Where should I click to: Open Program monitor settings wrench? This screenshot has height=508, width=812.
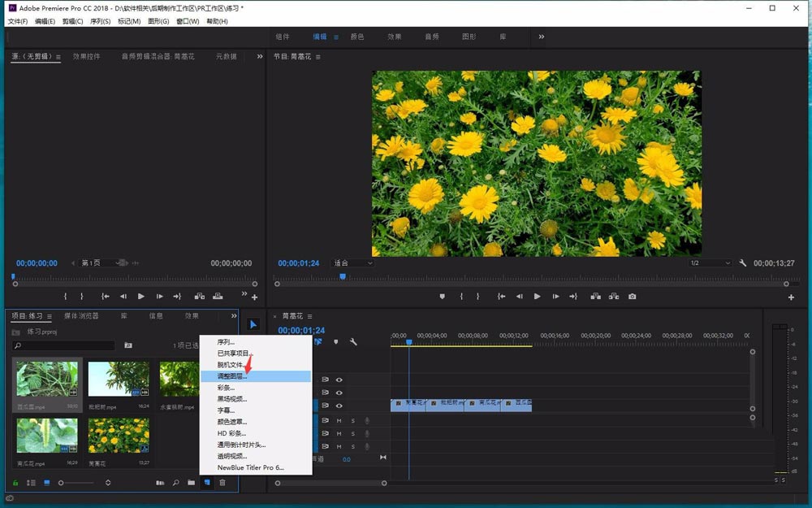click(x=742, y=263)
